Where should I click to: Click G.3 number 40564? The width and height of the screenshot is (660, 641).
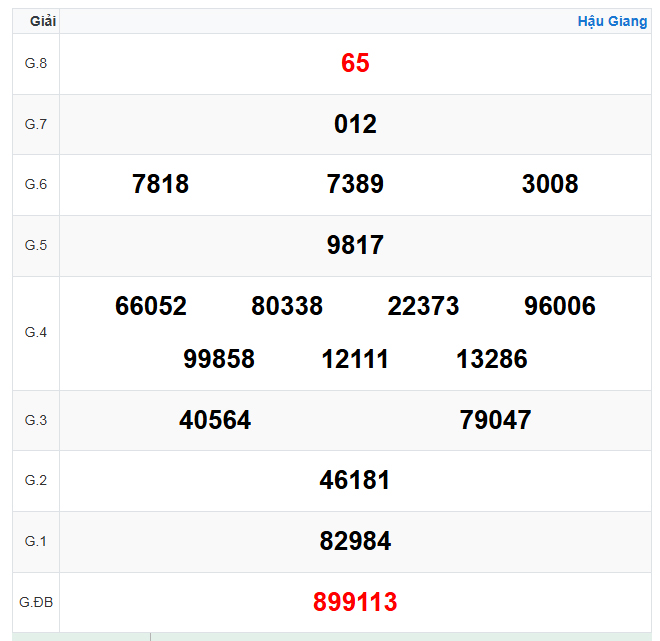click(x=215, y=420)
